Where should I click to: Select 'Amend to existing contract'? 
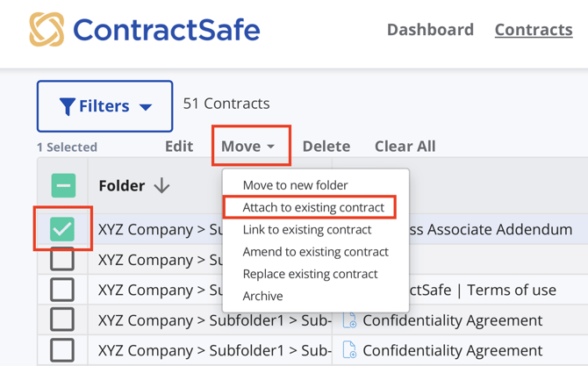click(x=315, y=252)
